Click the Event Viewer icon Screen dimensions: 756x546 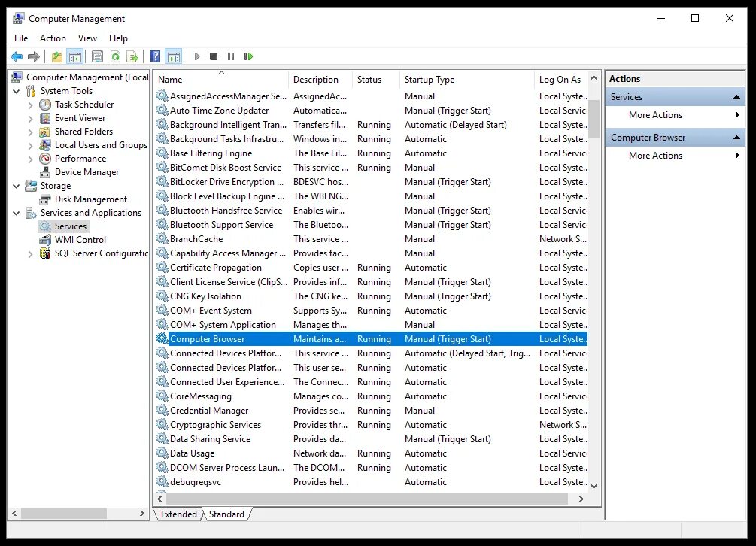point(45,118)
